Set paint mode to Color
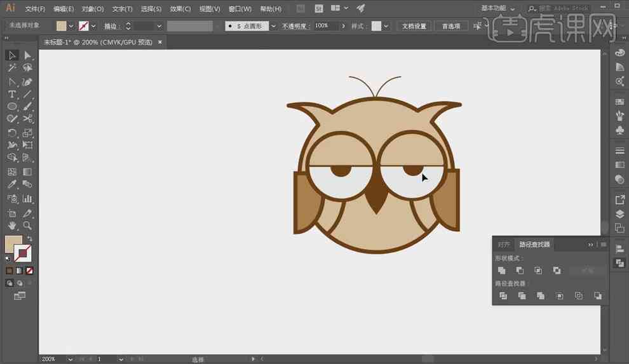 pyautogui.click(x=10, y=271)
